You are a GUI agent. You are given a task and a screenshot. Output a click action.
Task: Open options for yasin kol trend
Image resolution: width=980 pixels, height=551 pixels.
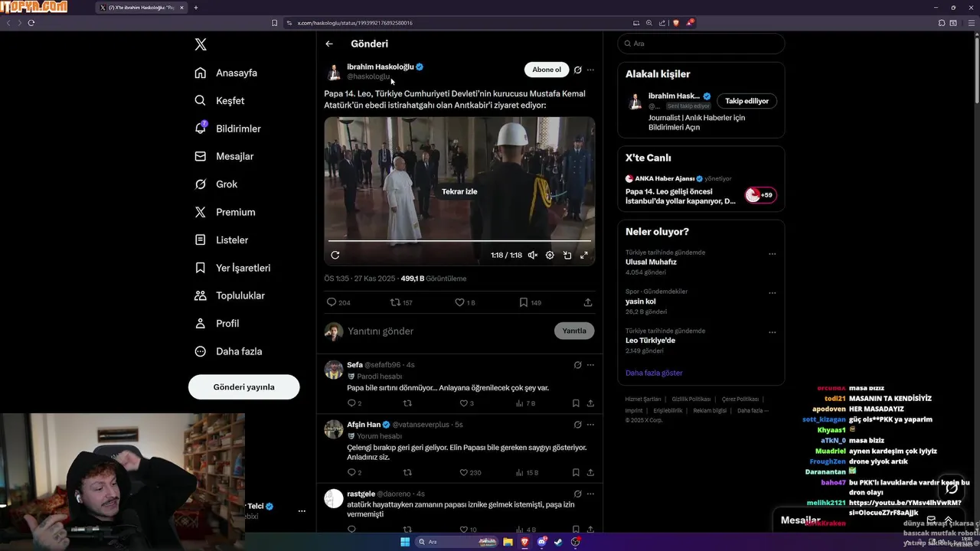click(772, 293)
